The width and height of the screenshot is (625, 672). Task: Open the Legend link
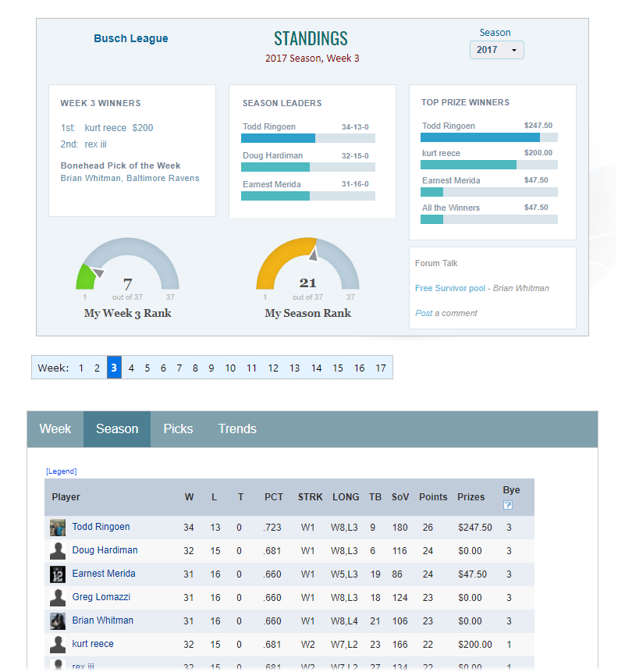(x=62, y=471)
